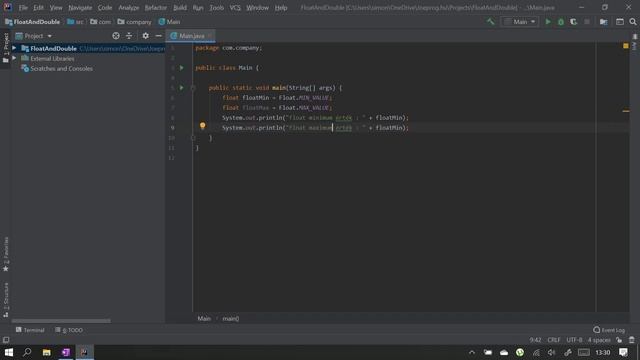Start debugging with the green bug icon

[x=561, y=22]
